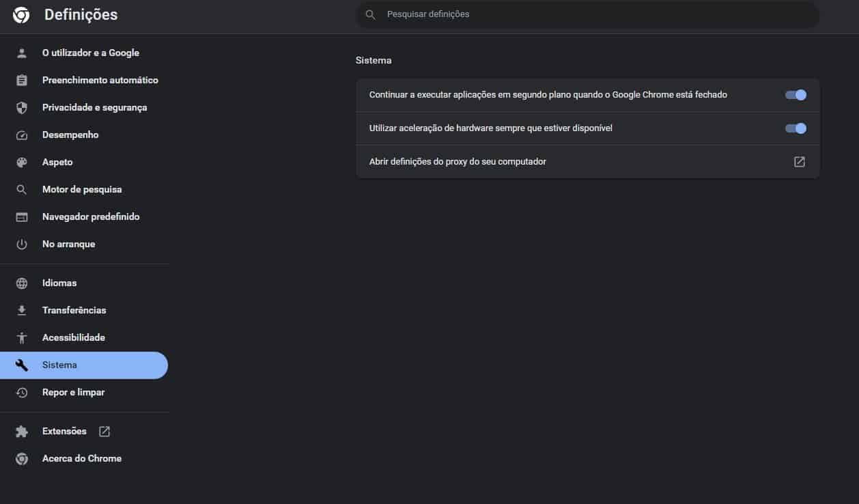Click the Chrome logo beside Definições
The width and height of the screenshot is (859, 504).
coord(21,15)
